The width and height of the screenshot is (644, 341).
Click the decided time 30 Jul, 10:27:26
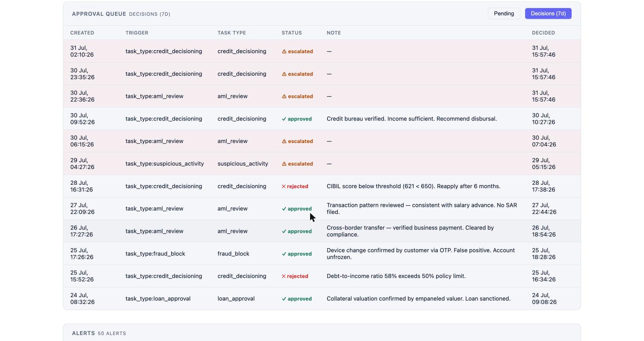coord(543,119)
